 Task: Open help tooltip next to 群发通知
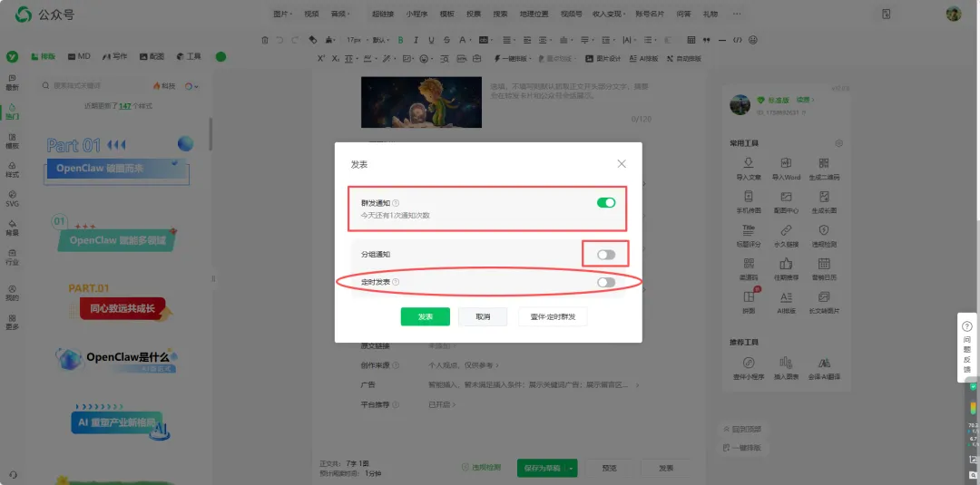396,203
